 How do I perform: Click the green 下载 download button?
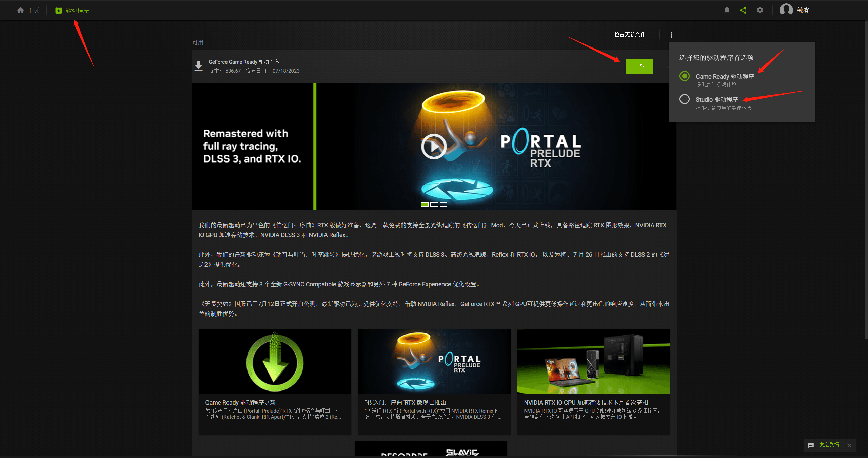(x=639, y=66)
